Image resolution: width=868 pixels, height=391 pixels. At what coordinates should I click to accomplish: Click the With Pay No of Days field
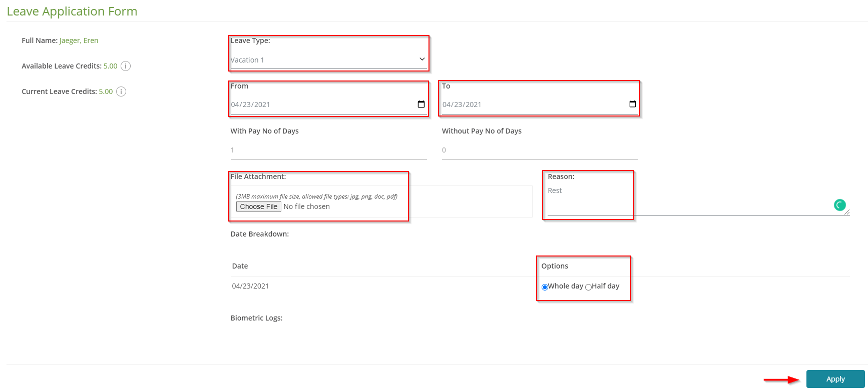(x=328, y=150)
